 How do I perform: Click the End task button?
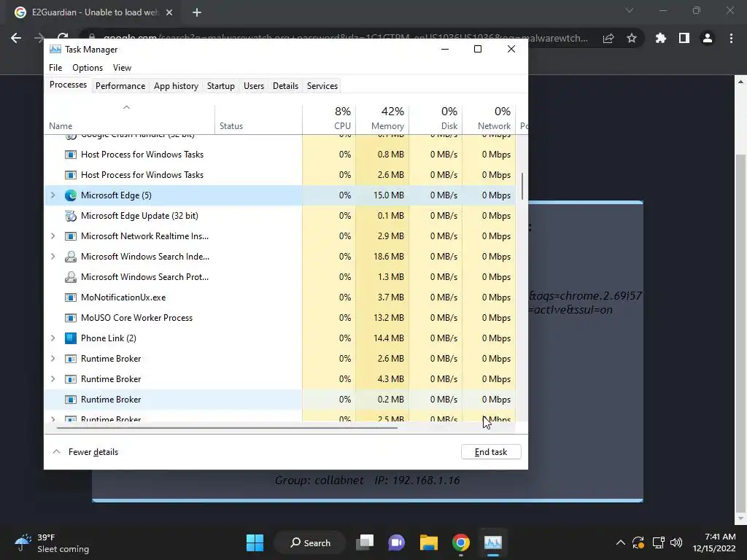tap(491, 452)
